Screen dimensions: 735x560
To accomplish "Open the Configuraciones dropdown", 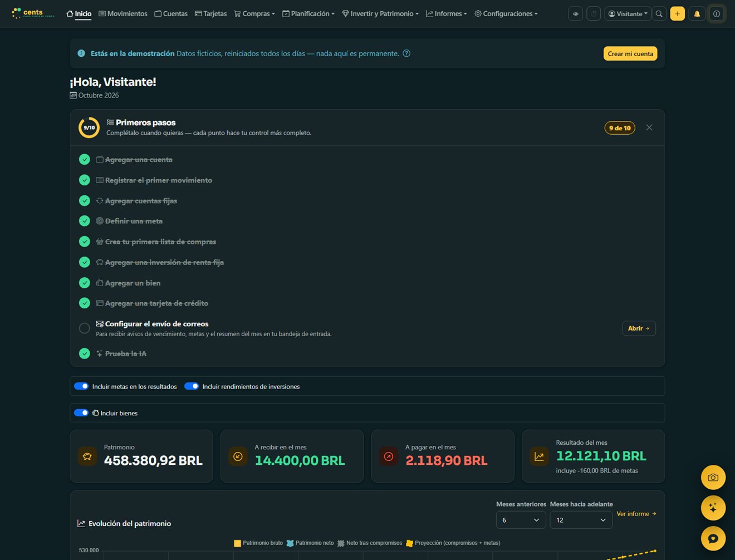I will 506,14.
